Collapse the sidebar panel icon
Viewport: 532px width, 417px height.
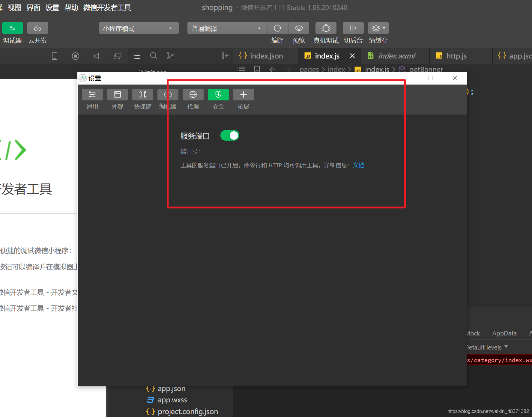coord(225,56)
